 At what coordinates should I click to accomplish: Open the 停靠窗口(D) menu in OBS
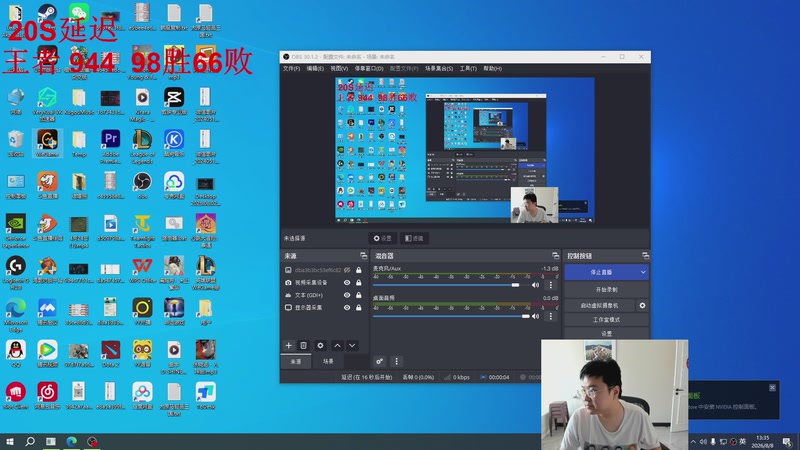pos(369,68)
